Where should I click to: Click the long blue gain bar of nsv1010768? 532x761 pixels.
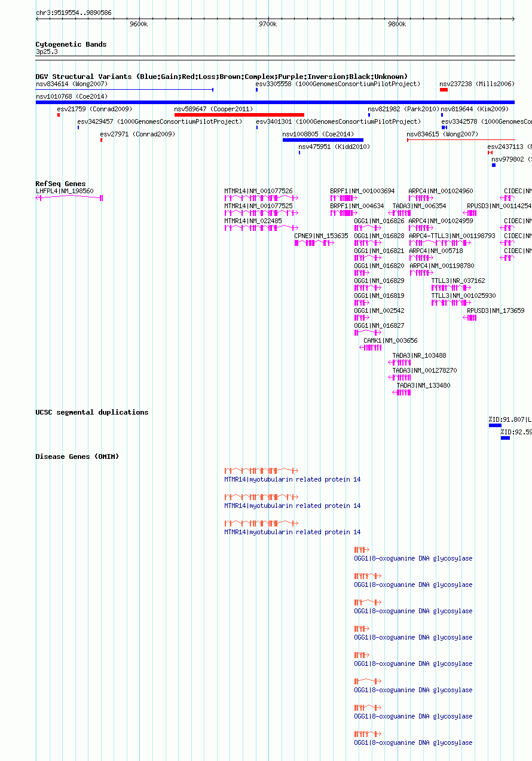point(275,102)
